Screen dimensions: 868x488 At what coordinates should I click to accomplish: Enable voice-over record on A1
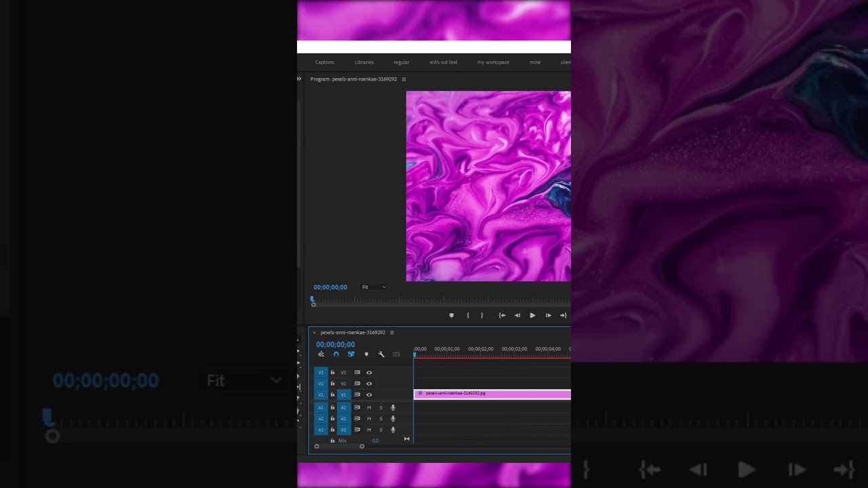click(x=393, y=407)
